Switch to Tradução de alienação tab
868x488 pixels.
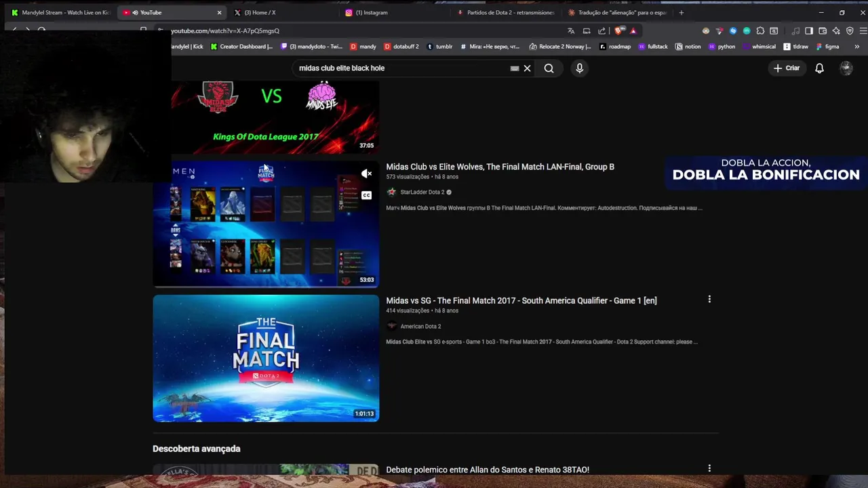click(617, 12)
